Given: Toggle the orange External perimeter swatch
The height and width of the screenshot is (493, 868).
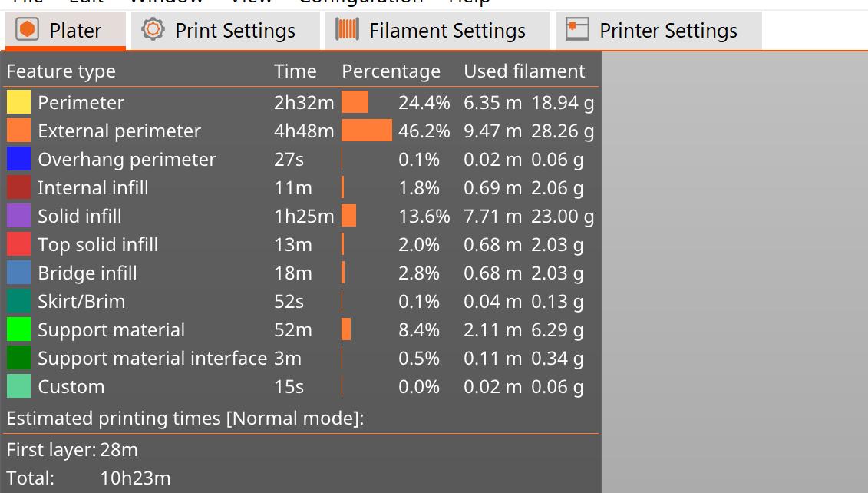Looking at the screenshot, I should coord(18,131).
